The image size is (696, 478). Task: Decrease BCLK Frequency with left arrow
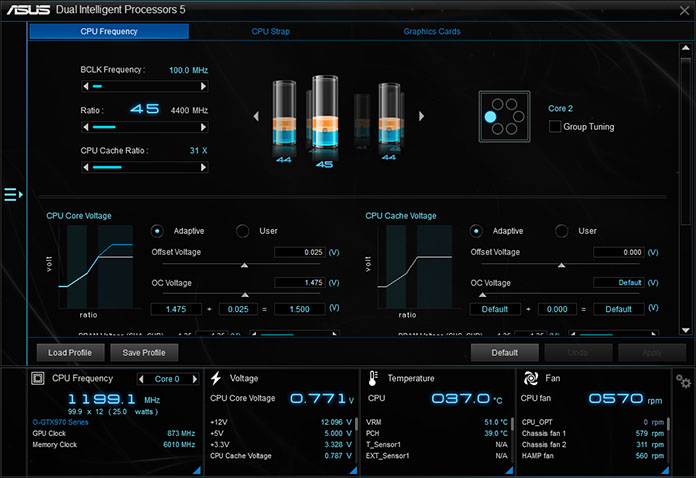click(x=86, y=86)
